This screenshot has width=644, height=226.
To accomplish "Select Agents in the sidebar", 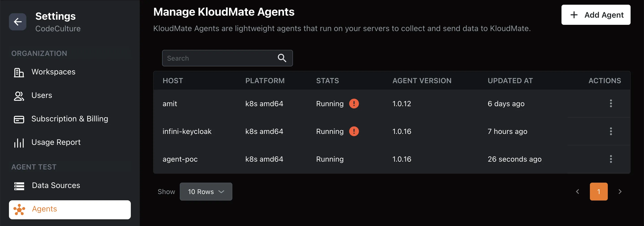I will point(70,209).
